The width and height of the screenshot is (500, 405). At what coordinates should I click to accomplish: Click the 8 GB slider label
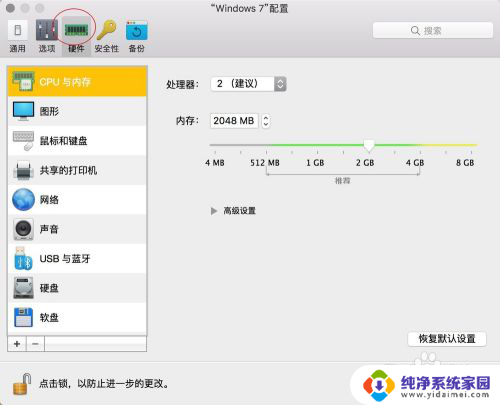[465, 163]
